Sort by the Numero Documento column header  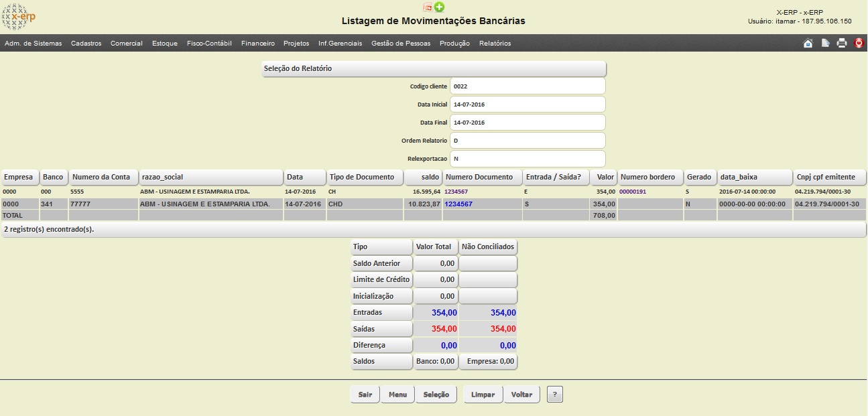pos(483,177)
